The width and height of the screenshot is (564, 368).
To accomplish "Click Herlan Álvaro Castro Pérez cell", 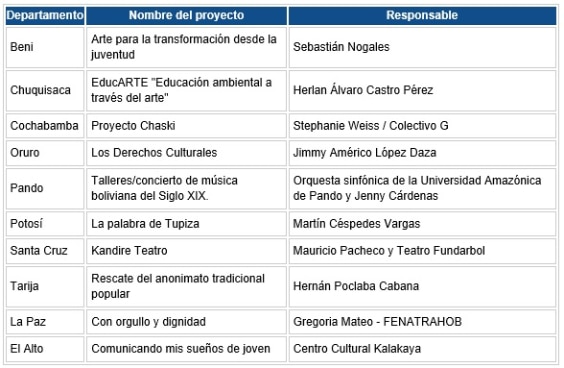I will pyautogui.click(x=422, y=90).
